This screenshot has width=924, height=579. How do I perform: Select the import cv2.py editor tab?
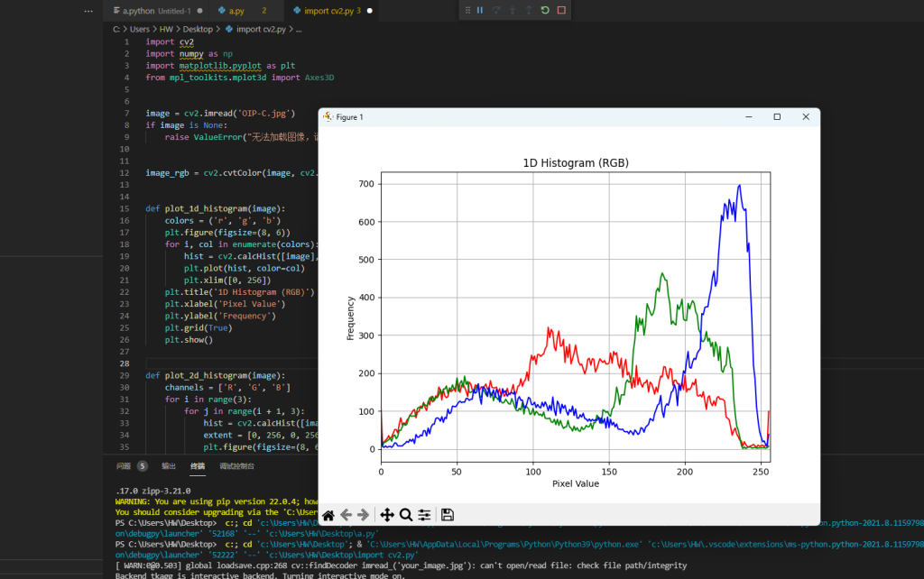pos(332,11)
